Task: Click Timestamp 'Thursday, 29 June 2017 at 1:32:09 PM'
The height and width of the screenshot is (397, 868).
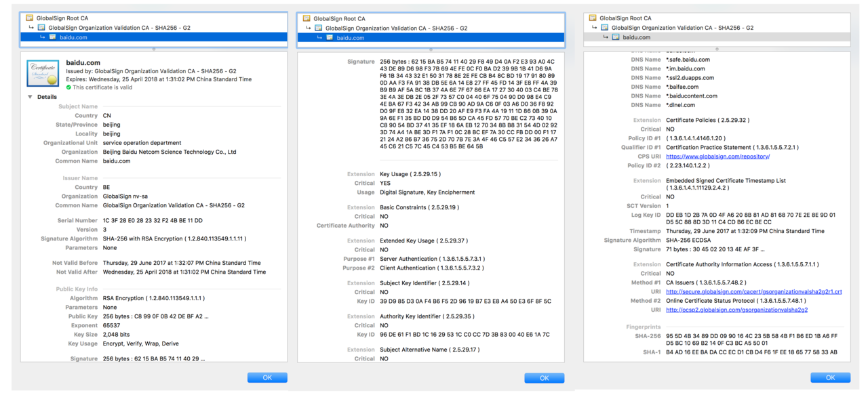Action: (x=745, y=231)
